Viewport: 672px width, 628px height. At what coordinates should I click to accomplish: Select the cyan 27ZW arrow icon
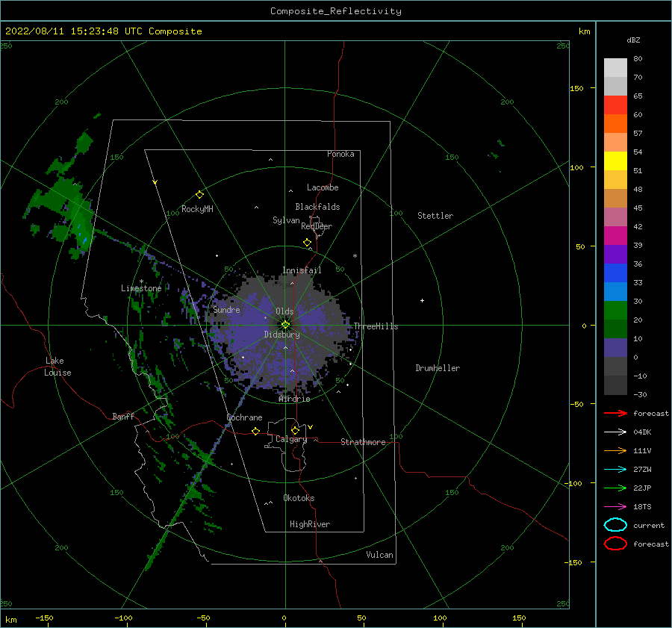point(615,470)
